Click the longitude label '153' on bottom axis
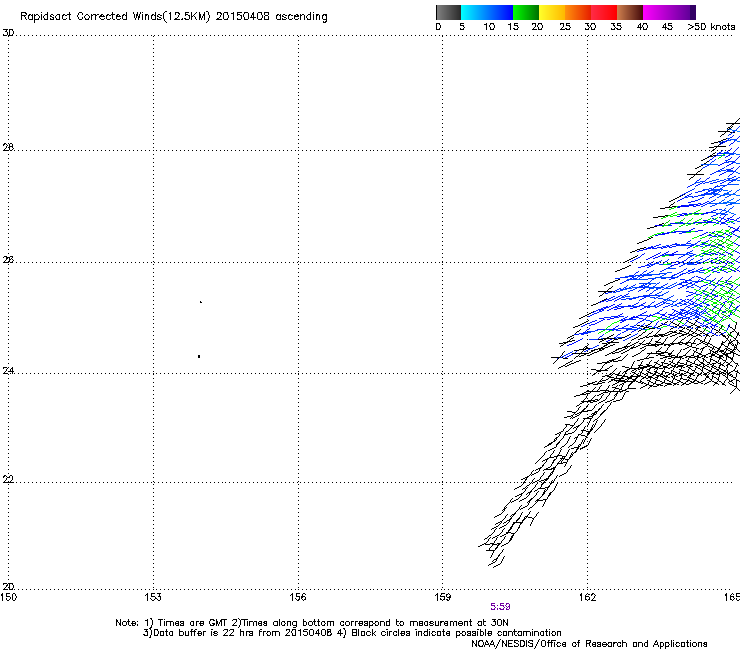 coord(153,597)
